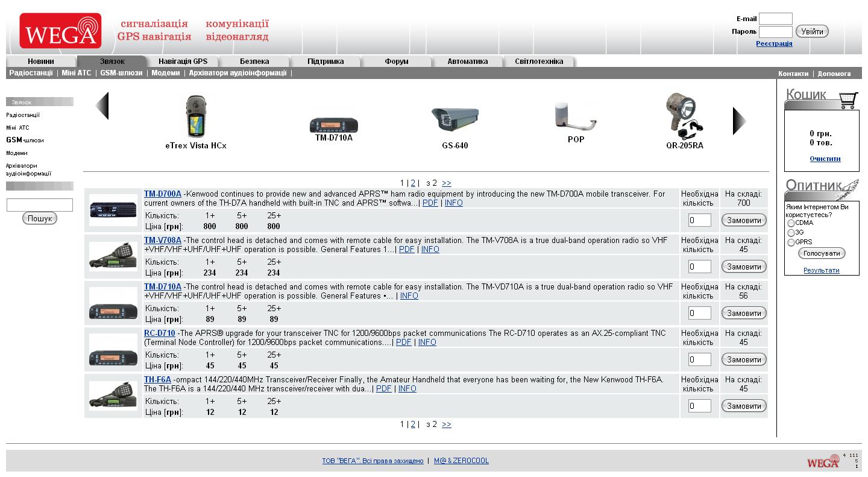Click the quantity field for TM-D710A
Viewport: 868px width, 477px height.
point(700,313)
